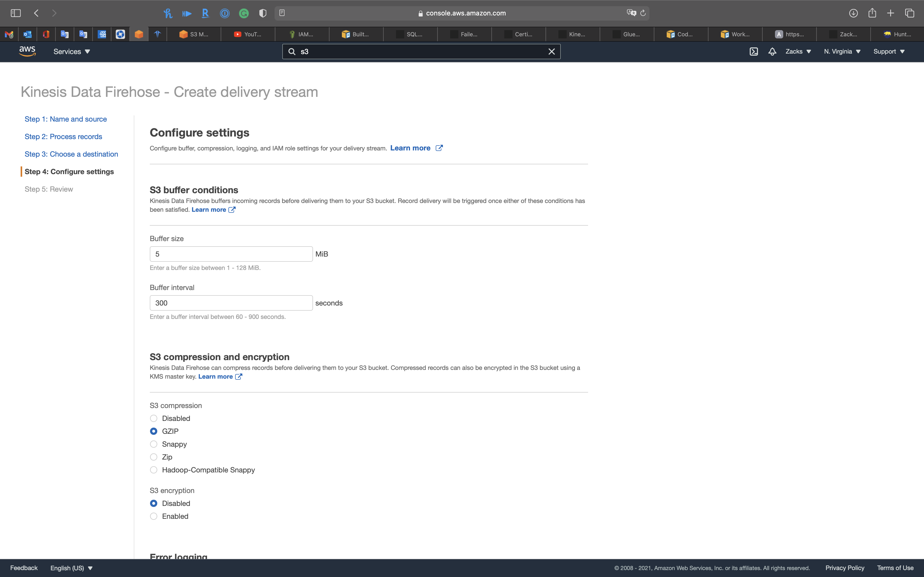
Task: Select Snappy compression option
Action: click(x=153, y=444)
